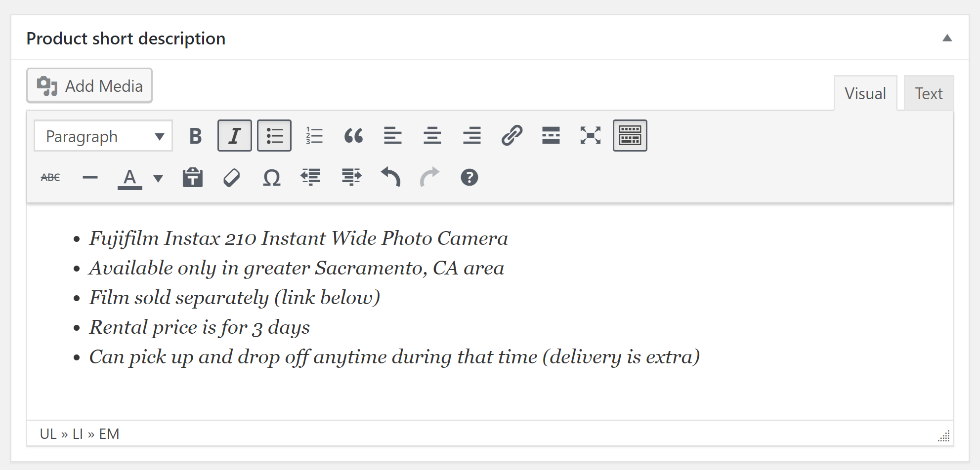This screenshot has width=980, height=470.
Task: Insert a blockquote
Action: pyautogui.click(x=353, y=136)
